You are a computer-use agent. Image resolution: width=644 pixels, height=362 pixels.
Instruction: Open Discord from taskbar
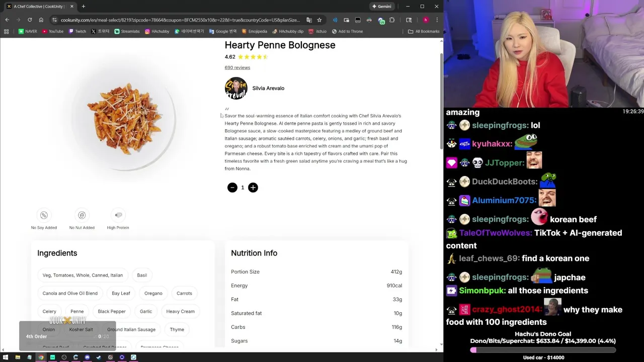tap(87, 357)
